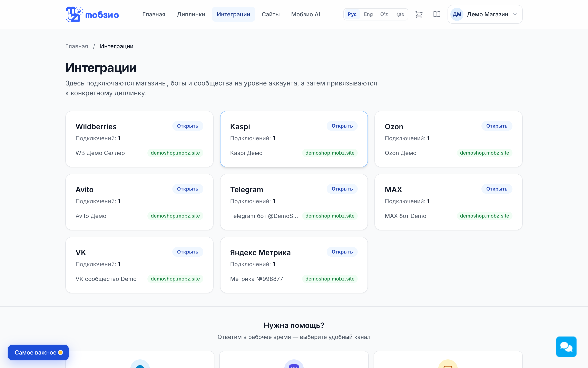The image size is (588, 368).
Task: Click the VK сообщество Demo connection name
Action: [x=106, y=279]
